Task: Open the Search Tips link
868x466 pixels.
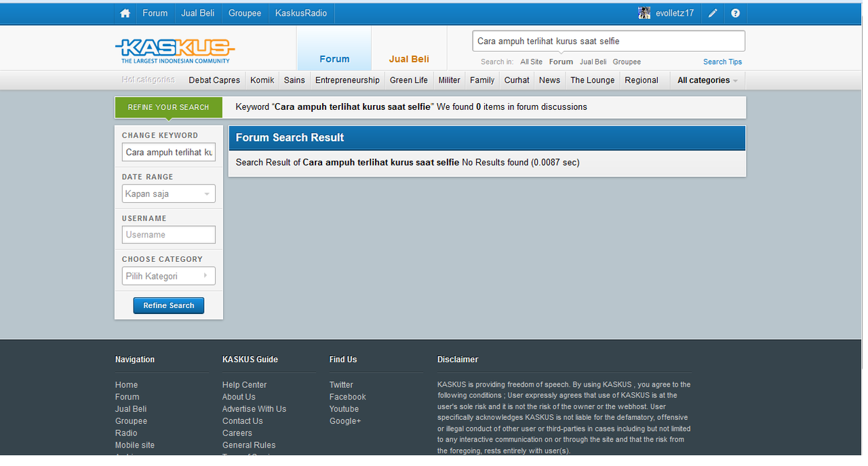Action: (722, 62)
